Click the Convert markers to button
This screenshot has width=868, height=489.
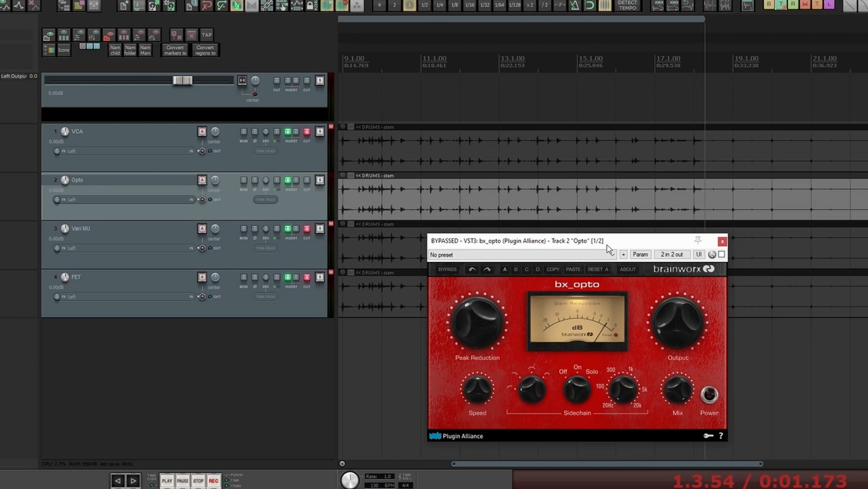[175, 50]
